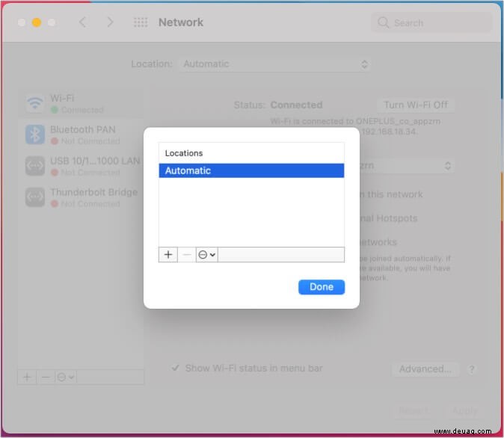The height and width of the screenshot is (438, 504).
Task: Select Bluetooth PAN service in sidebar
Action: (x=80, y=135)
